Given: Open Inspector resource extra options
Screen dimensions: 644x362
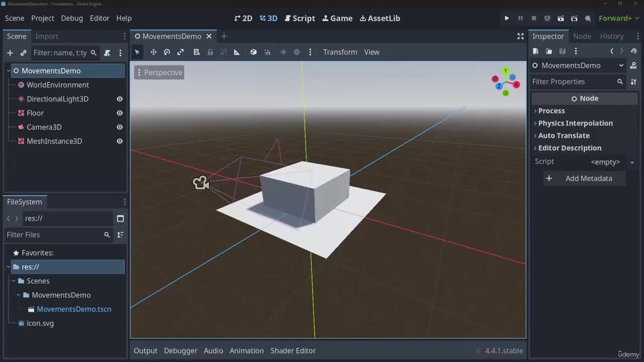Looking at the screenshot, I should coord(576,51).
